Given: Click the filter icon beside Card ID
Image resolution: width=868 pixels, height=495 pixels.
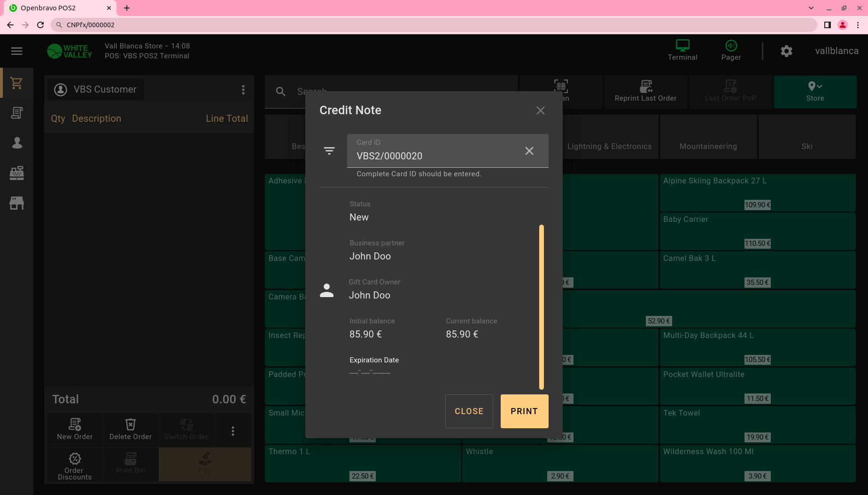Looking at the screenshot, I should tap(329, 151).
